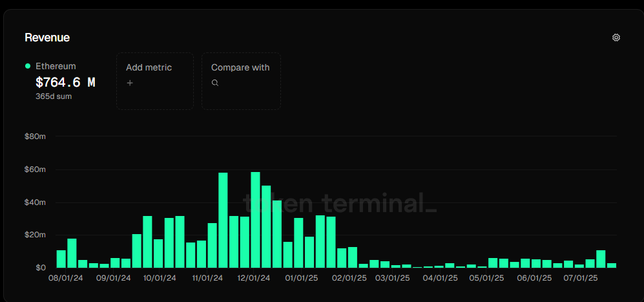Click the 12/01/24 x-axis date

pos(254,278)
